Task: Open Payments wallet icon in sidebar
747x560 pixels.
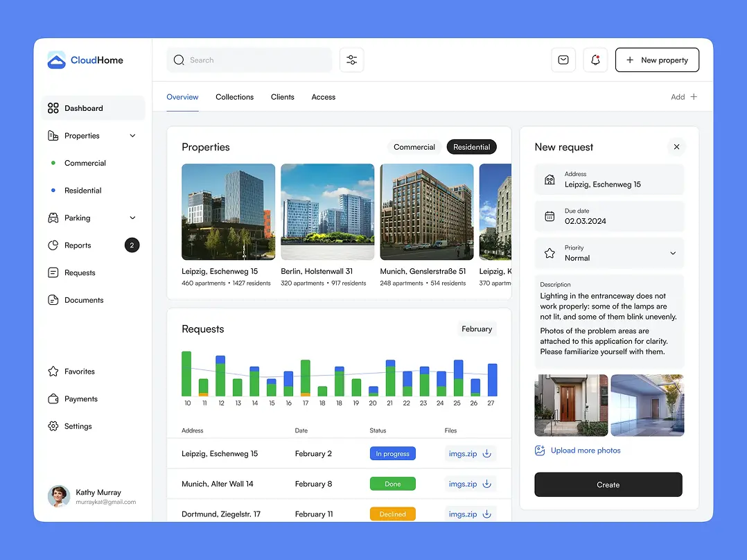Action: (53, 399)
